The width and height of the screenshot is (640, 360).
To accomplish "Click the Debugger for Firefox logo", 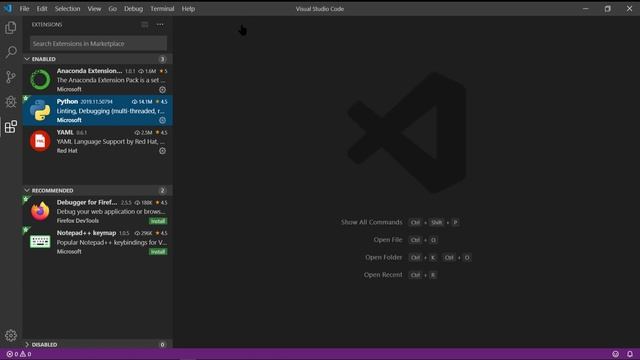I will [40, 211].
